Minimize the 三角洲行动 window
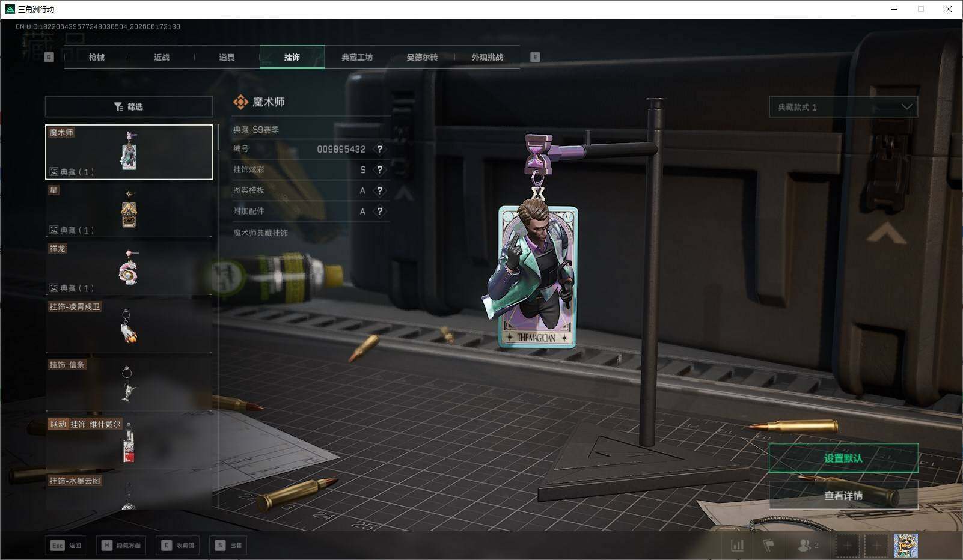 click(894, 9)
